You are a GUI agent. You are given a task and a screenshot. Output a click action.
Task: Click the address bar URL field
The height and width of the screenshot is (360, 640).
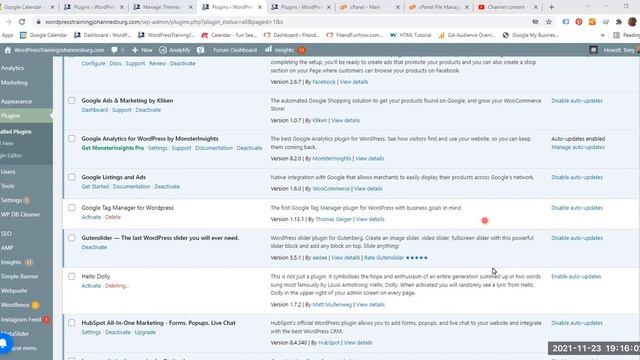click(x=282, y=22)
